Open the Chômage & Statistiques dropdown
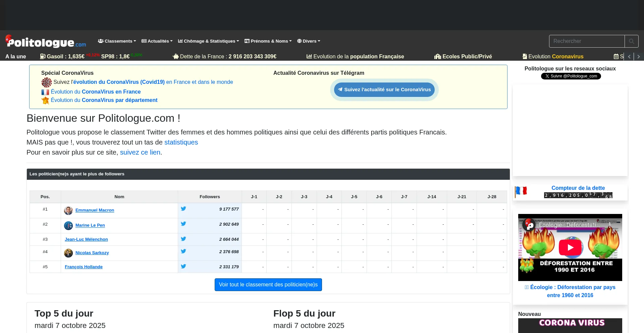 (208, 41)
